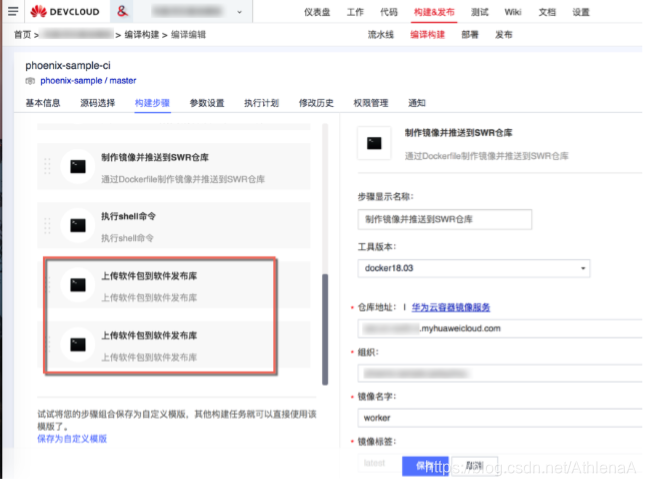The height and width of the screenshot is (486, 646).
Task: Open the Wiki menu
Action: [x=513, y=12]
